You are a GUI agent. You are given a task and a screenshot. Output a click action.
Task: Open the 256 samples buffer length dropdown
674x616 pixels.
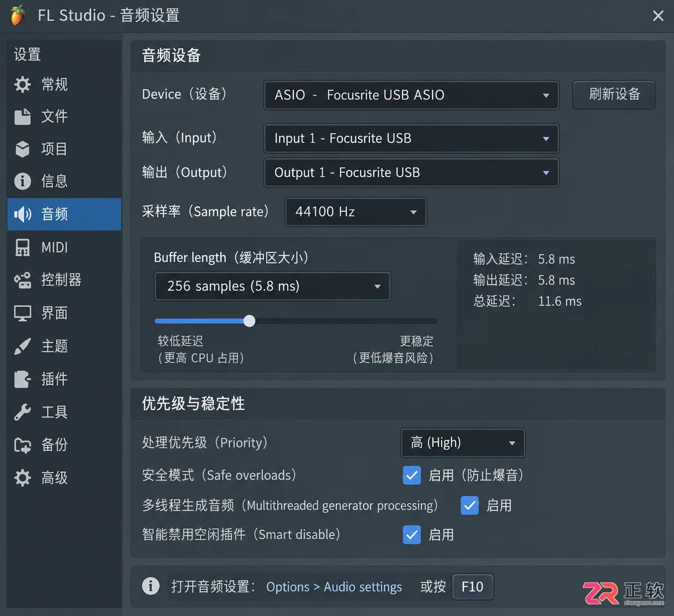[272, 286]
